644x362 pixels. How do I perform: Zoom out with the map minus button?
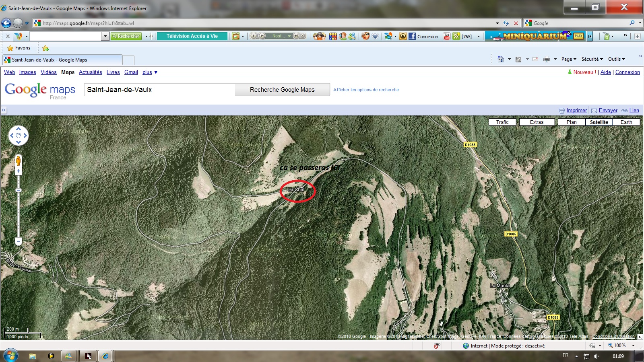(x=18, y=241)
